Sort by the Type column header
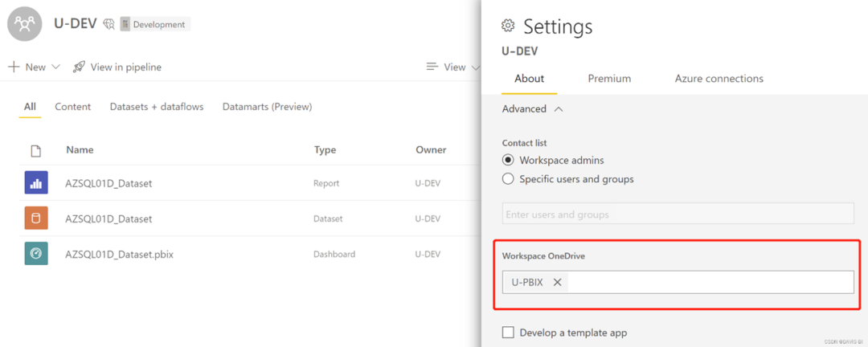The height and width of the screenshot is (347, 868). (325, 150)
